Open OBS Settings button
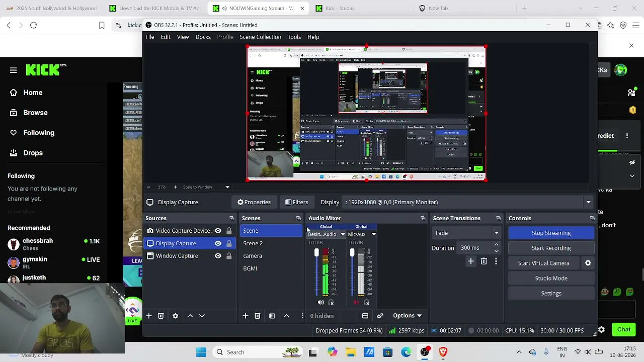 551,293
